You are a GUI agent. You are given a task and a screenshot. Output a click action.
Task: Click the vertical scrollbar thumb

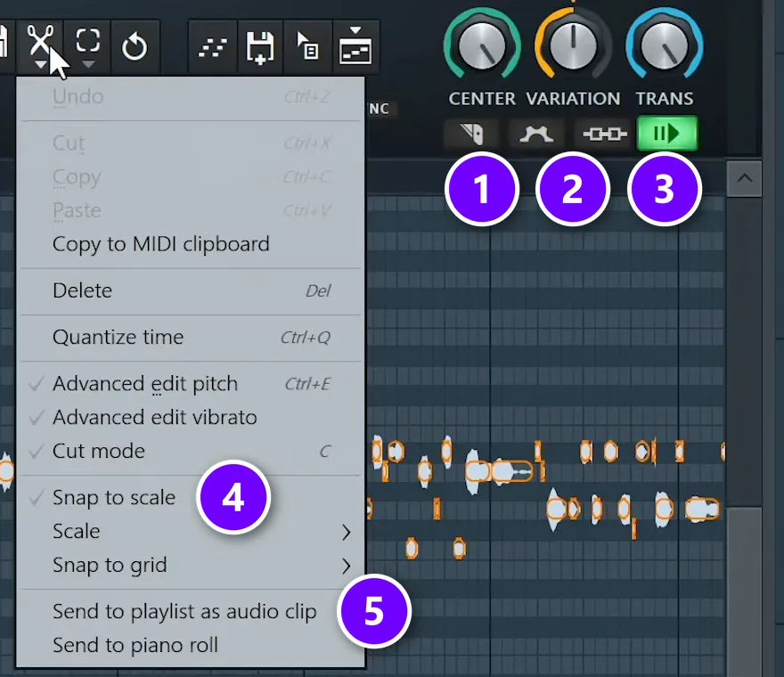coord(744,592)
